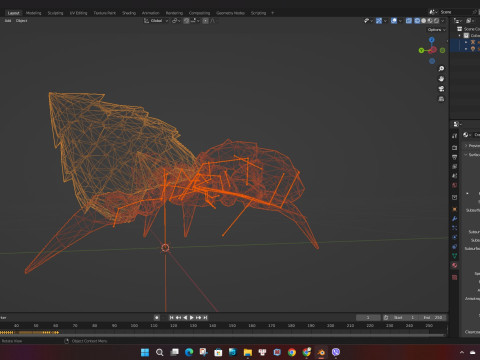The image size is (480, 360).
Task: Switch to the Shading workspace tab
Action: pos(129,13)
